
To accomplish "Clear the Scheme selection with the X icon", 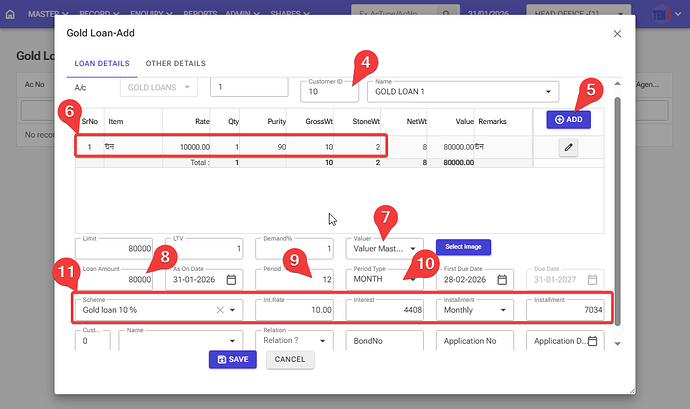I will click(x=219, y=311).
